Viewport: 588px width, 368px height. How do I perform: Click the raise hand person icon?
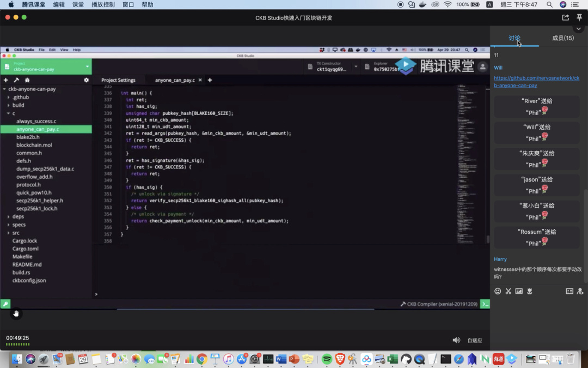coord(580,291)
